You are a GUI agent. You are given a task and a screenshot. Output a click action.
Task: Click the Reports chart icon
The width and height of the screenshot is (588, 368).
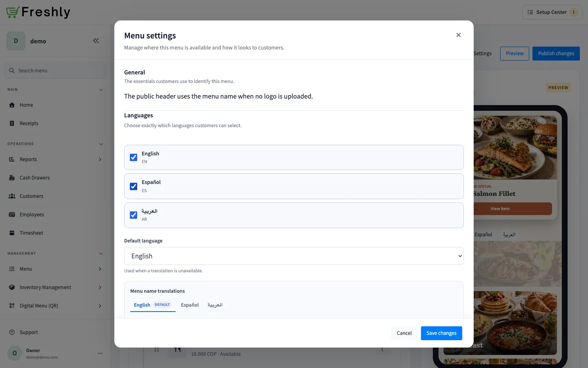tap(12, 159)
